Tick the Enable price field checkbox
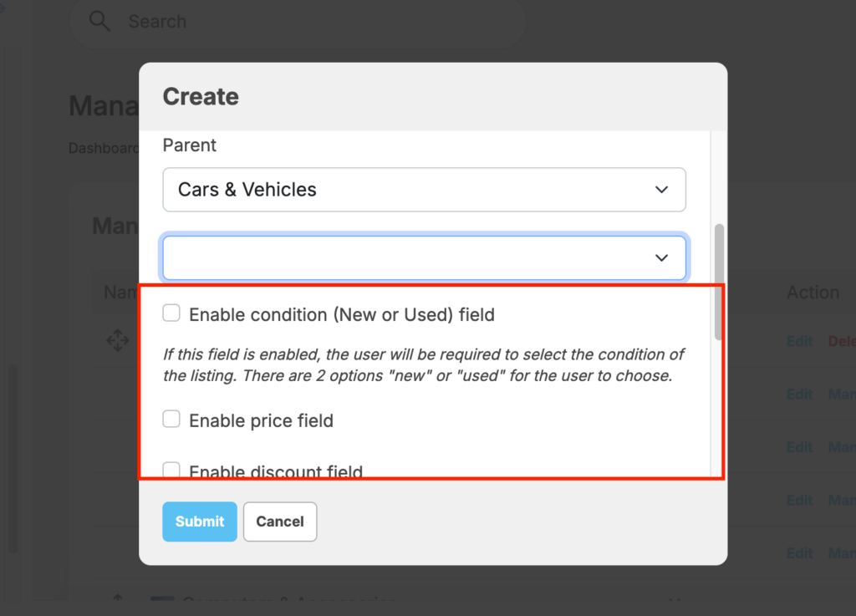The image size is (856, 616). tap(171, 420)
